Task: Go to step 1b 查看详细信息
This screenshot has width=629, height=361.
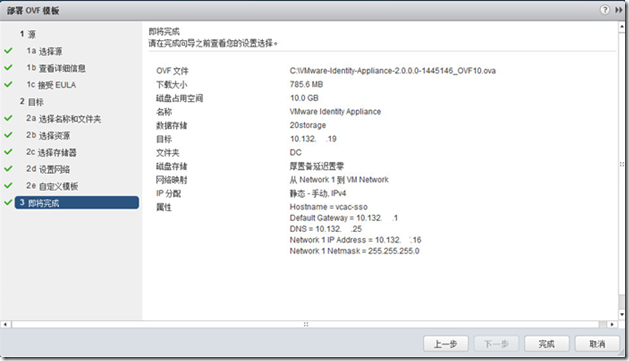Action: point(56,68)
